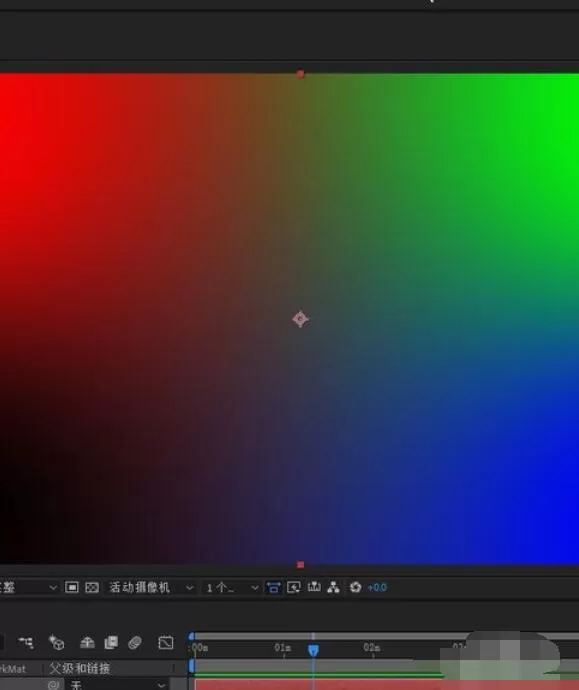Click the +0.0 exposure value
This screenshot has width=579, height=690.
(377, 587)
